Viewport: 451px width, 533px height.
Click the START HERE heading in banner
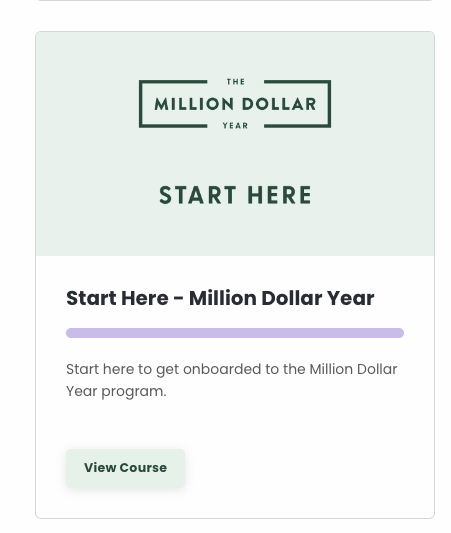[x=235, y=195]
